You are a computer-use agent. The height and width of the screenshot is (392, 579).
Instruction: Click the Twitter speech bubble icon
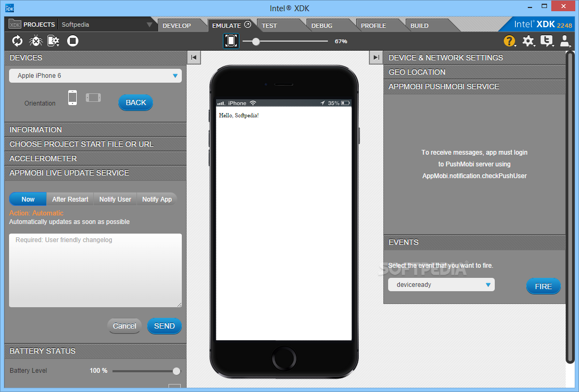pyautogui.click(x=546, y=41)
